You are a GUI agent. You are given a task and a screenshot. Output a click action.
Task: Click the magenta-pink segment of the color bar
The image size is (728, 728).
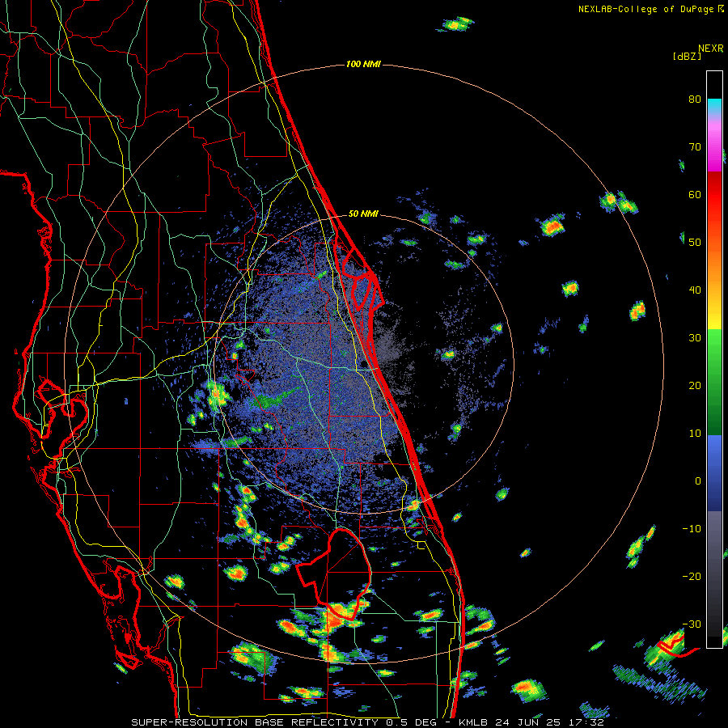pyautogui.click(x=714, y=149)
